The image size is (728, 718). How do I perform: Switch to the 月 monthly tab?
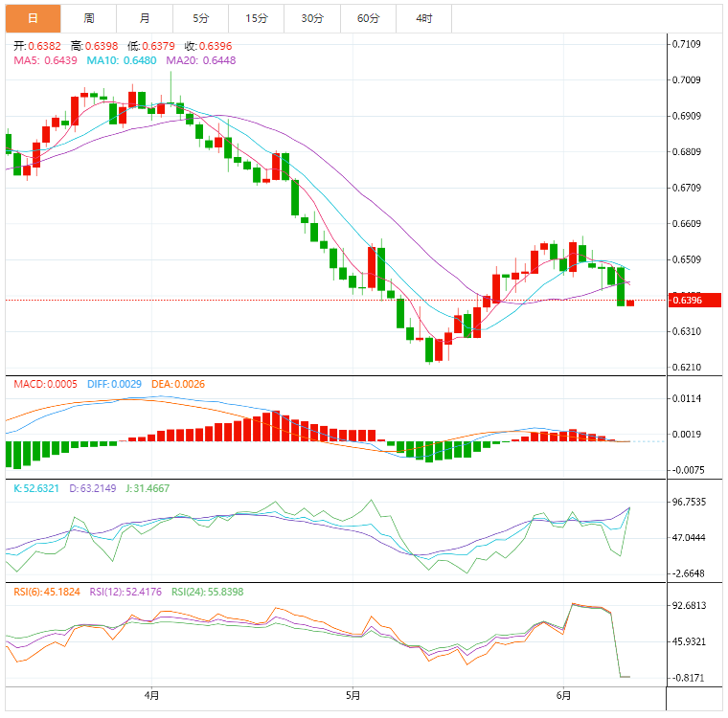tap(145, 18)
